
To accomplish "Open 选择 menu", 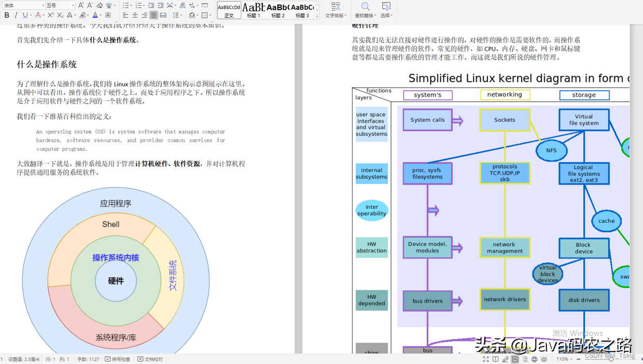I will point(386,10).
